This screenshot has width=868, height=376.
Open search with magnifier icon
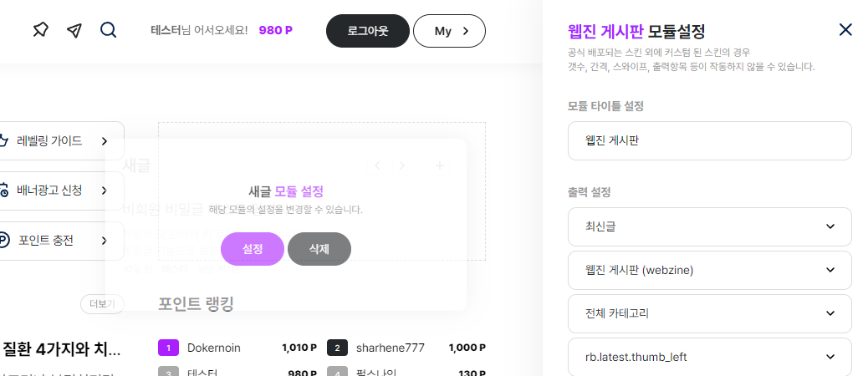point(108,31)
